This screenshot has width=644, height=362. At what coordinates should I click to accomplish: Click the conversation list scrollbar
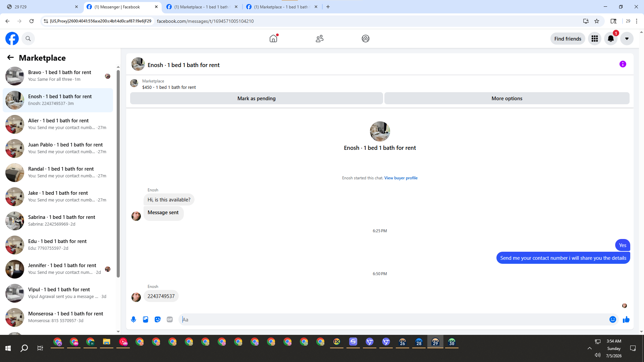(x=118, y=174)
